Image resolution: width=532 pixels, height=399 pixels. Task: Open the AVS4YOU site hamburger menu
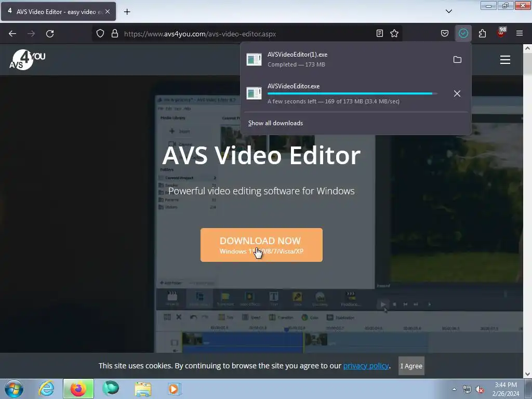tap(505, 60)
